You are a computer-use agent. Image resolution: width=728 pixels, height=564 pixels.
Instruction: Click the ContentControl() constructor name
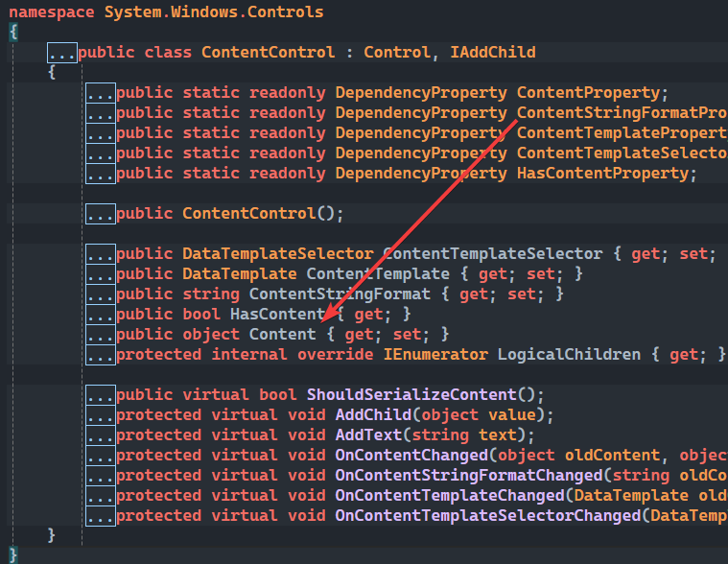[x=248, y=214]
